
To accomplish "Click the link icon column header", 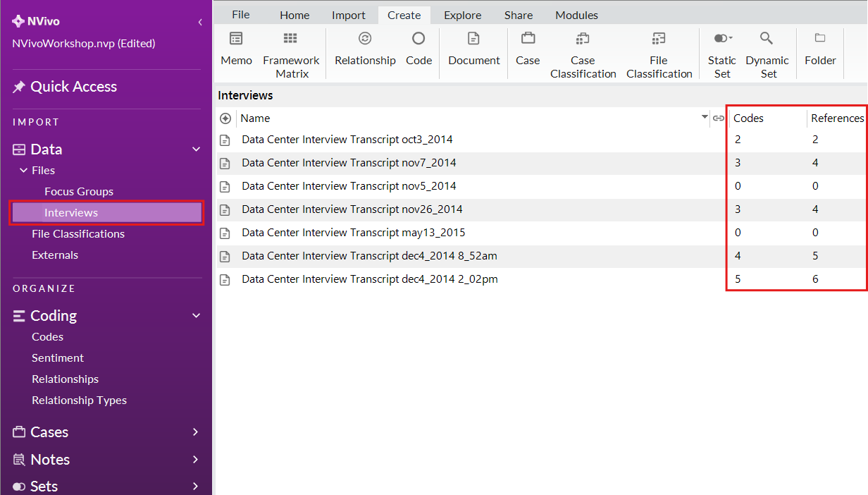I will tap(719, 118).
